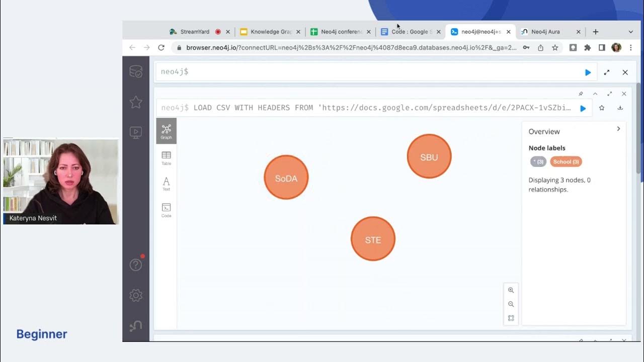Switch to Text view
The width and height of the screenshot is (644, 362).
[166, 184]
